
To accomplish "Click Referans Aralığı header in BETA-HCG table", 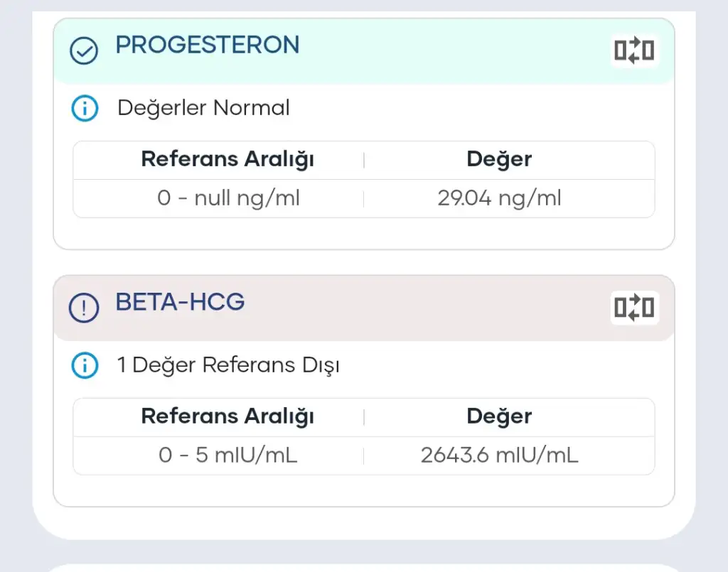I will click(x=227, y=416).
